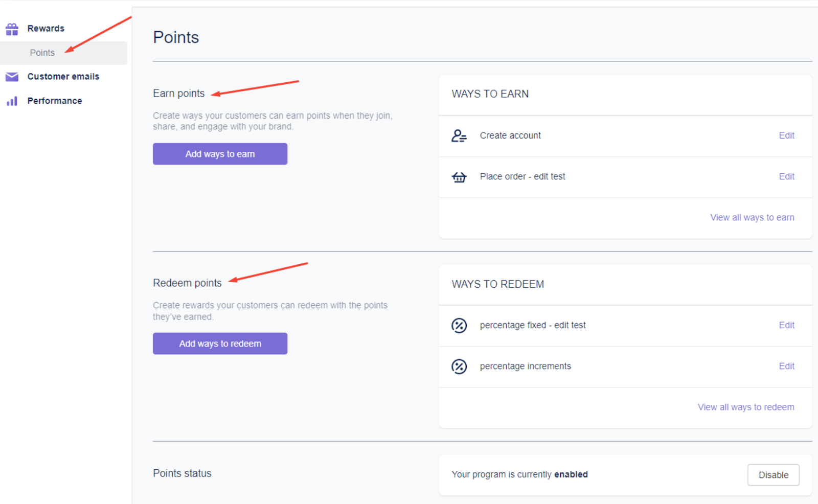Click the Customer emails envelope icon
Screen dimensions: 818x504
pyautogui.click(x=12, y=77)
